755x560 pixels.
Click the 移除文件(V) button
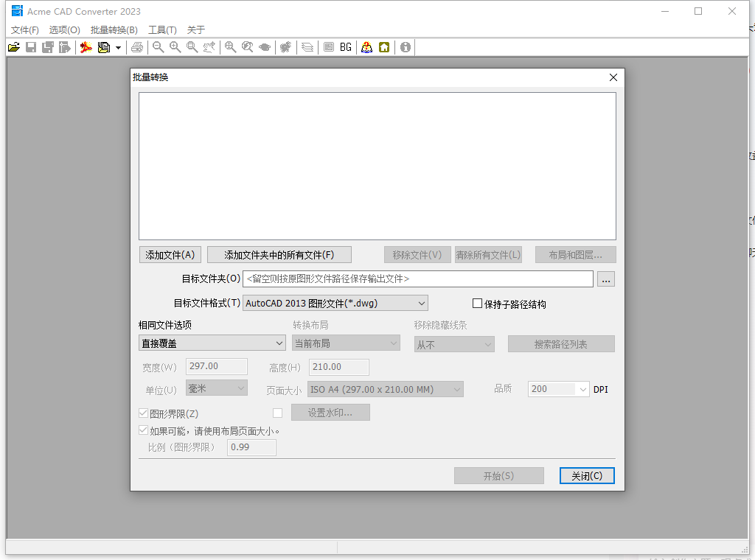click(x=417, y=255)
